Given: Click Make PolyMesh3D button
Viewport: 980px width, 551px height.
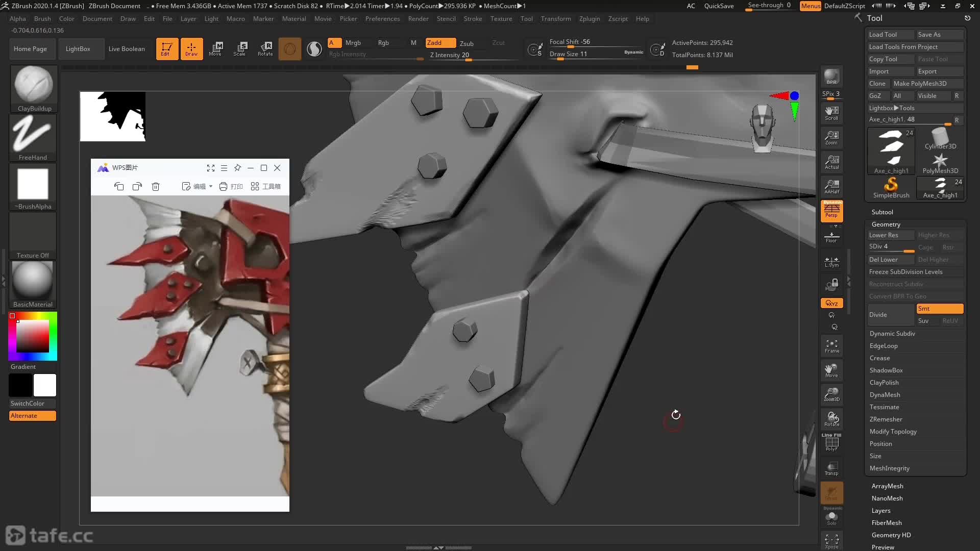Looking at the screenshot, I should pyautogui.click(x=927, y=84).
